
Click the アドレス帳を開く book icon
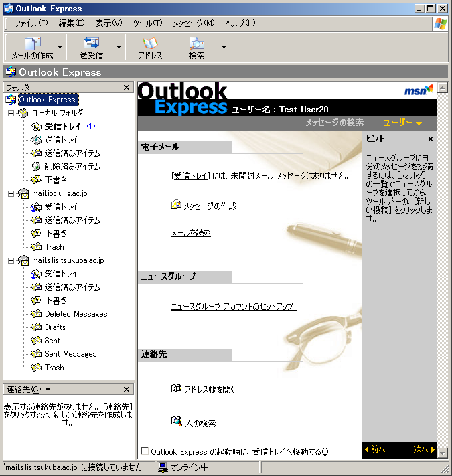coord(176,388)
